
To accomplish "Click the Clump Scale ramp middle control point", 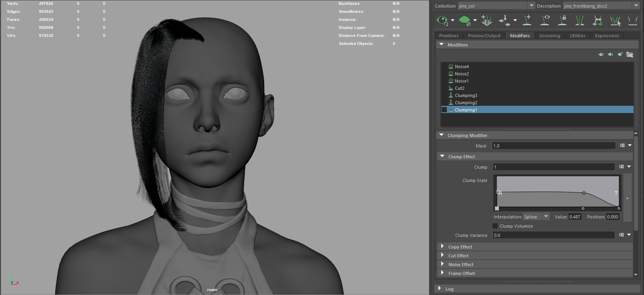I will pos(584,193).
